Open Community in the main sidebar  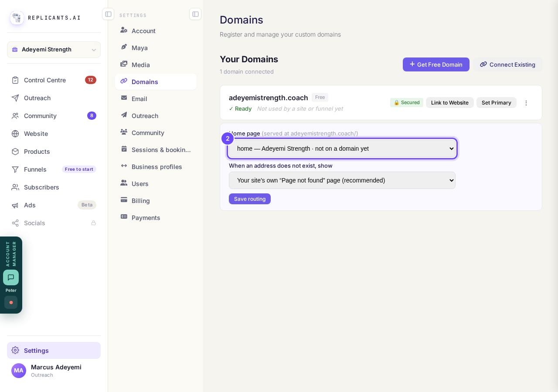tap(54, 116)
